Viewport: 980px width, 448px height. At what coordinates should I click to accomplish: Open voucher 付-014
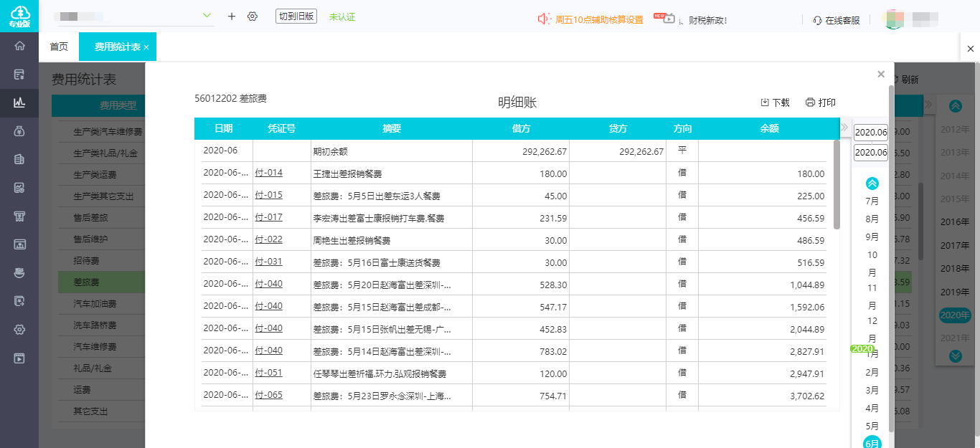tap(269, 173)
